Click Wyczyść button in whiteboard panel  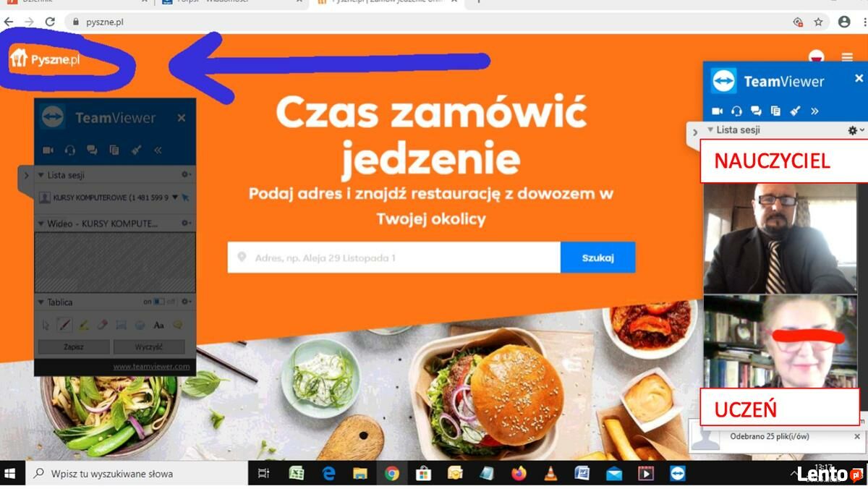tap(149, 346)
